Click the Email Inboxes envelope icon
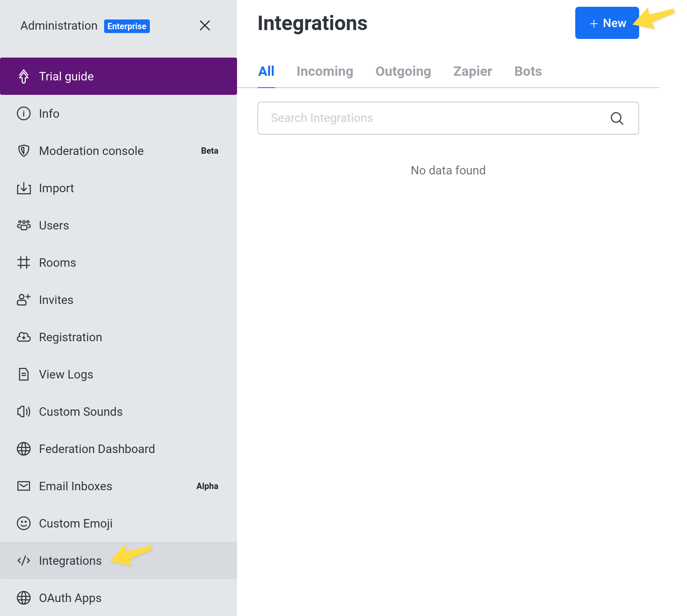 point(24,486)
